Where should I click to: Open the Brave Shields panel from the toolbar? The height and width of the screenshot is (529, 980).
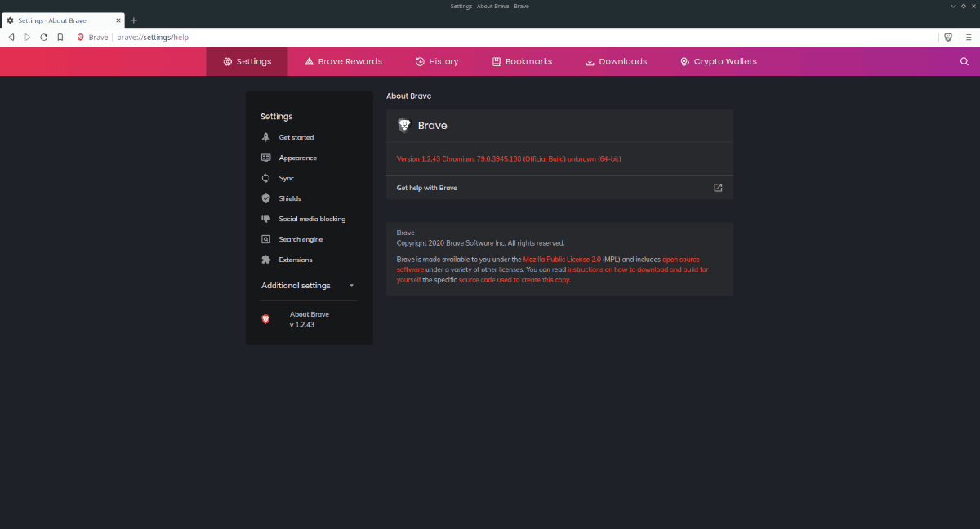[948, 38]
